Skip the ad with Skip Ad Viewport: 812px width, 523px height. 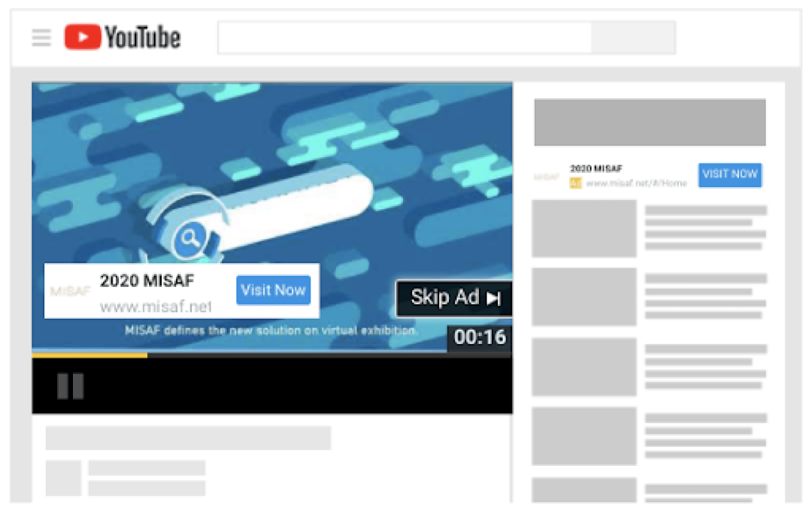(454, 298)
